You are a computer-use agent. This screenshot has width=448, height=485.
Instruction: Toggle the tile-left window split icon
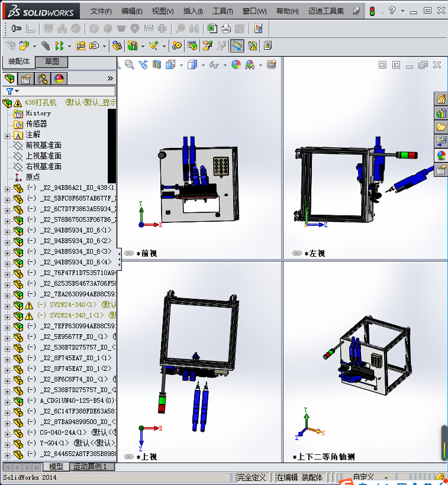[x=383, y=65]
